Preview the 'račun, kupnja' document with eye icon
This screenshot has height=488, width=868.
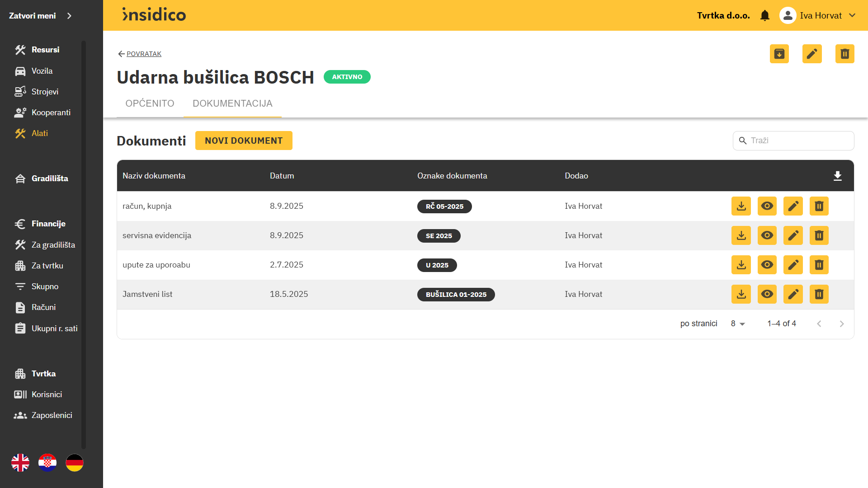pyautogui.click(x=767, y=206)
